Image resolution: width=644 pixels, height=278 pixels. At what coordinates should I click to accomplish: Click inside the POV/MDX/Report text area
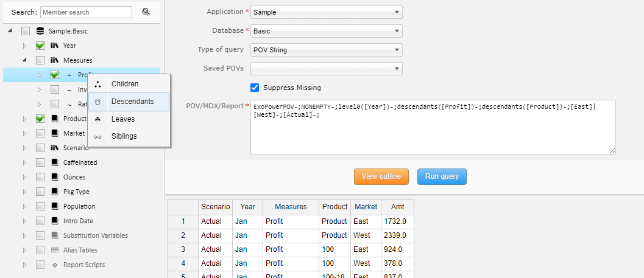click(x=433, y=127)
